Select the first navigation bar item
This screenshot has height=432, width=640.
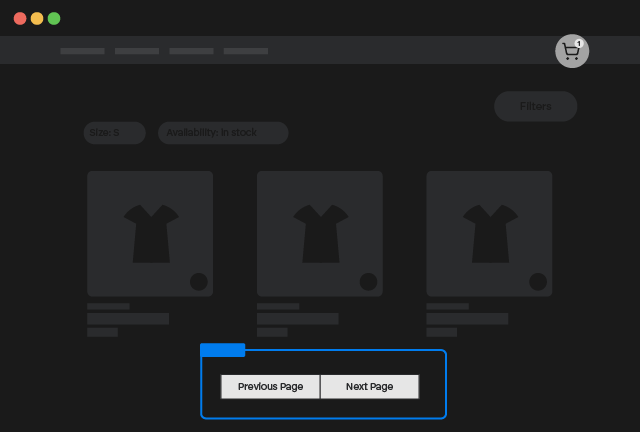pyautogui.click(x=82, y=51)
